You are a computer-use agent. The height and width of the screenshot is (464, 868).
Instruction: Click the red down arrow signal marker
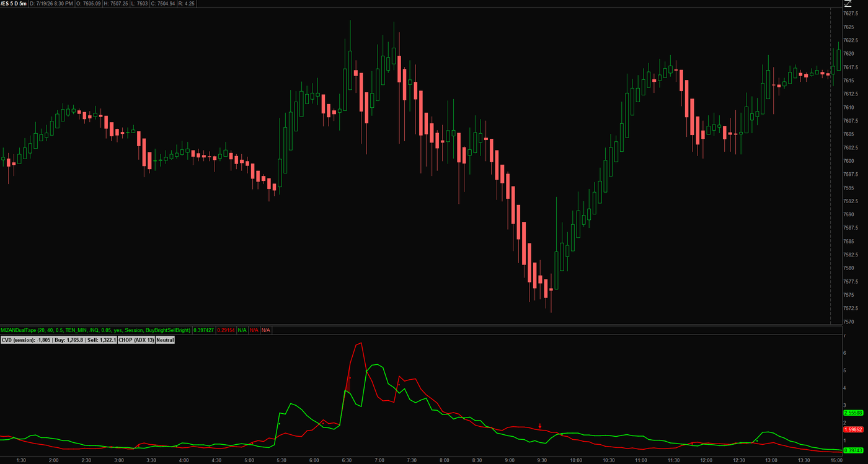pyautogui.click(x=540, y=426)
